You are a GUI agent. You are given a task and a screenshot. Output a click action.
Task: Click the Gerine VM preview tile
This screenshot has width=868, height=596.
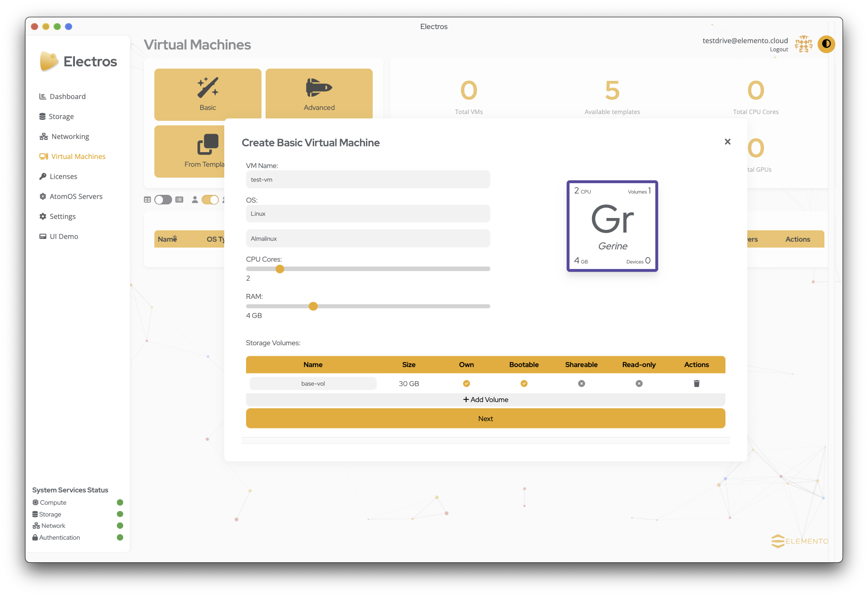[612, 226]
